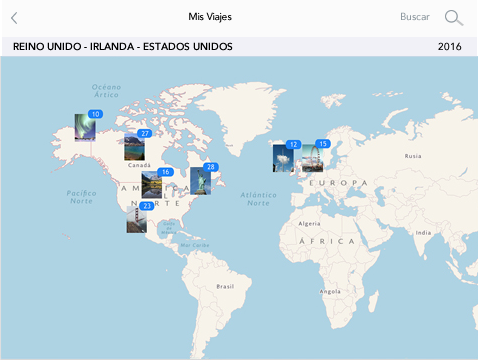478x360 pixels.
Task: Tap the blue 10 count badge
Action: pos(95,114)
